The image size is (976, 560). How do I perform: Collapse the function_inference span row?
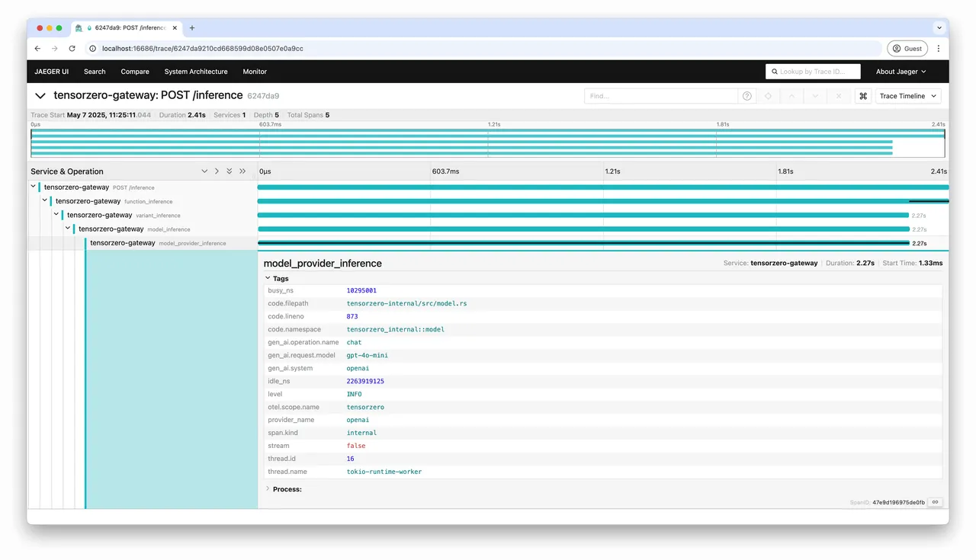[45, 201]
